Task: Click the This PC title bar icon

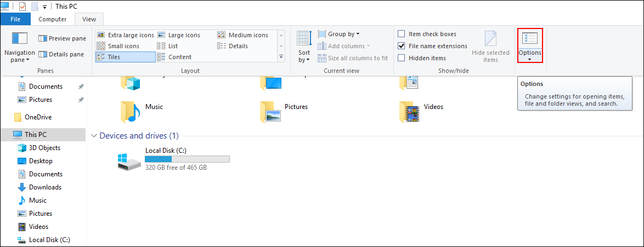Action: tap(5, 5)
